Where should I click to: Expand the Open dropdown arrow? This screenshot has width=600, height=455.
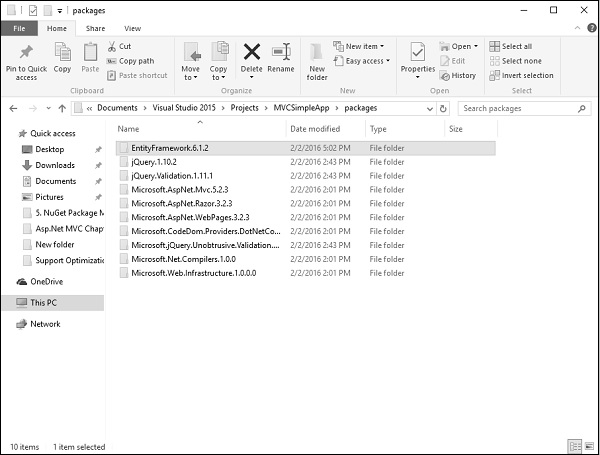[x=476, y=46]
